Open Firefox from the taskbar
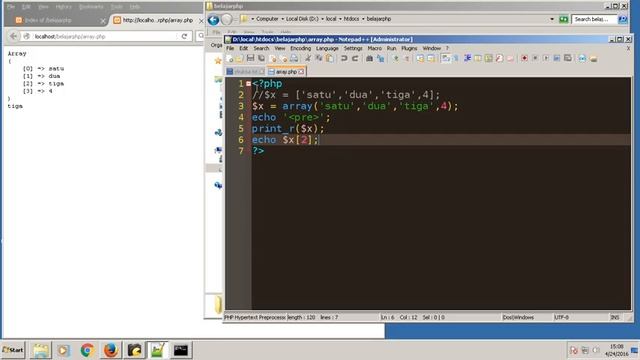The width and height of the screenshot is (640, 360). [x=110, y=350]
